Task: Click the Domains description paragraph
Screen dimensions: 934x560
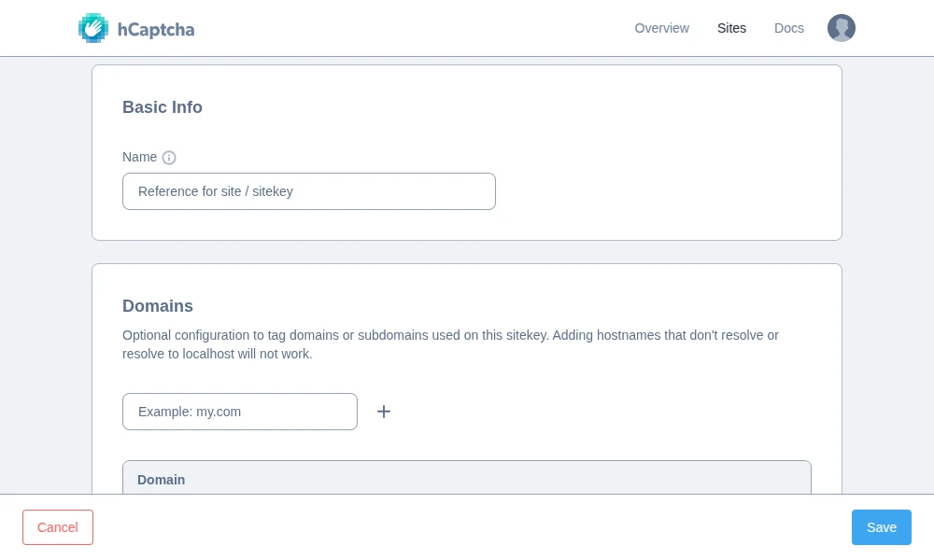Action: click(450, 344)
